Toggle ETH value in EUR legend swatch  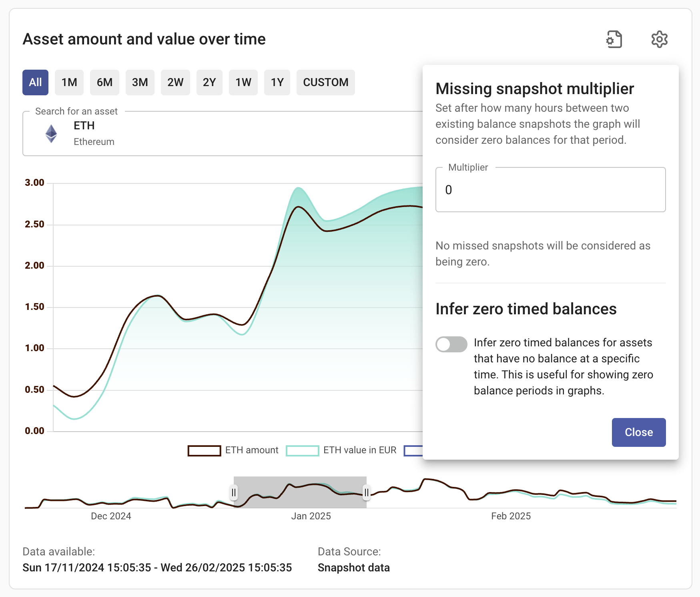coord(303,450)
